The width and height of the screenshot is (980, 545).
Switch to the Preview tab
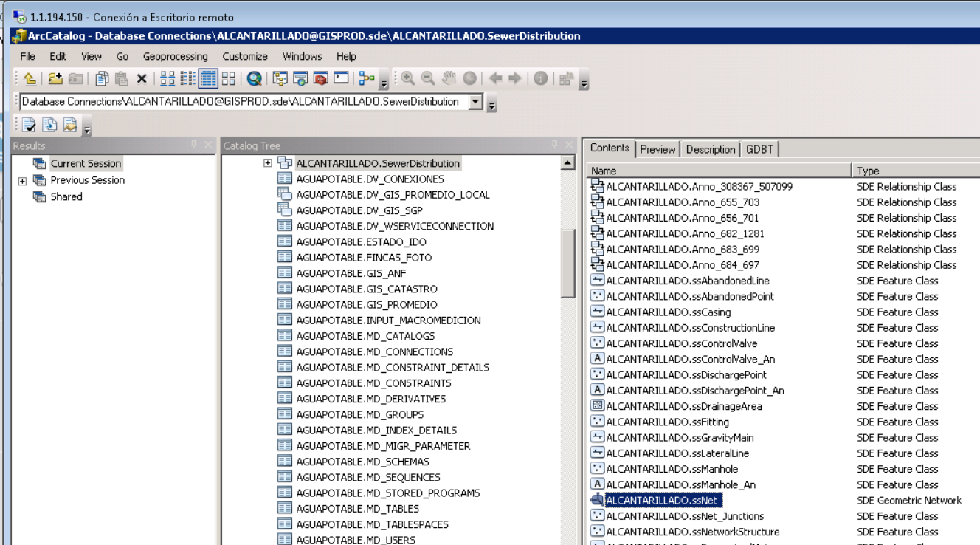coord(658,149)
